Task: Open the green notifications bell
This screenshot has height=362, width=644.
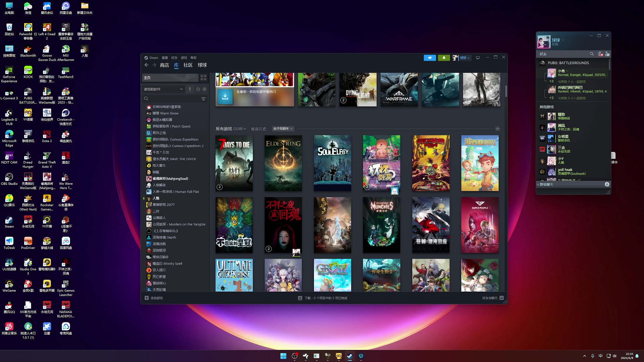Action: (x=444, y=58)
